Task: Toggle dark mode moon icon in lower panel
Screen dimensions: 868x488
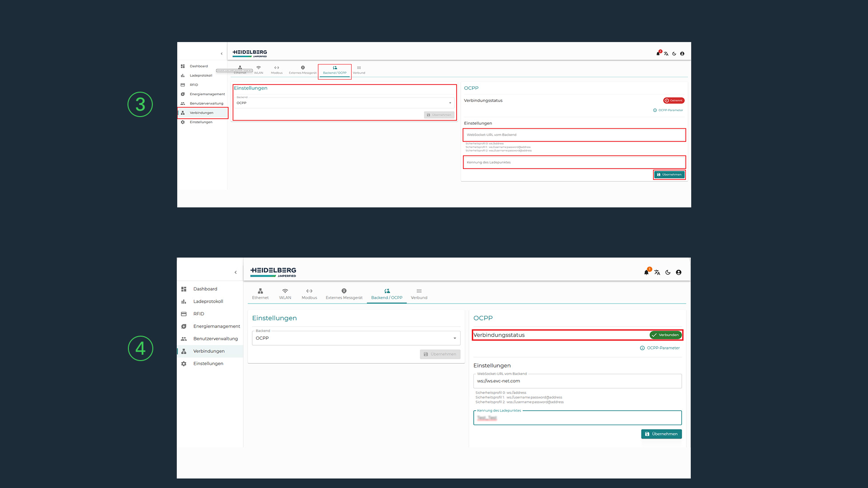Action: (x=668, y=272)
